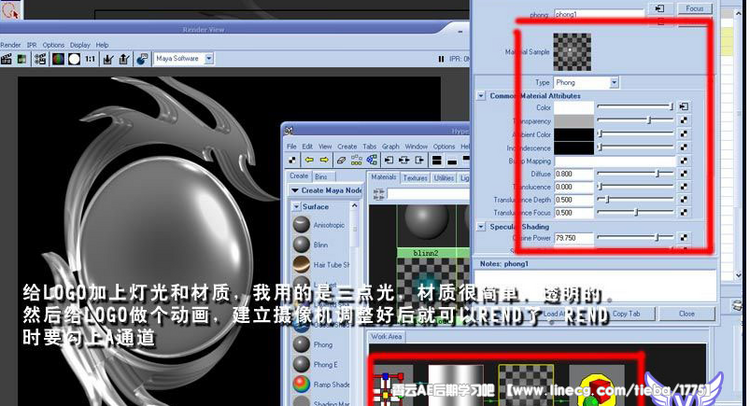Open the IPR menu in Render View
750x406 pixels.
pos(32,45)
